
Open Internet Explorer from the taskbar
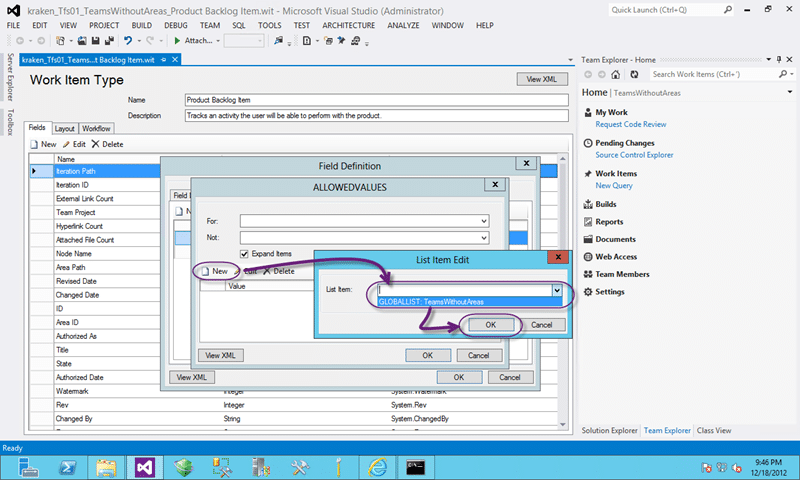click(378, 468)
